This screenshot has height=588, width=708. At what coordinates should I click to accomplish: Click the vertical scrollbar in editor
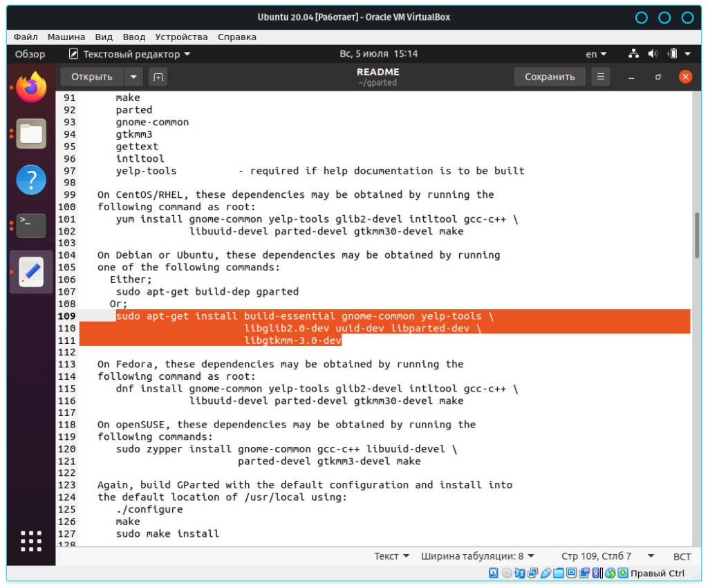696,235
